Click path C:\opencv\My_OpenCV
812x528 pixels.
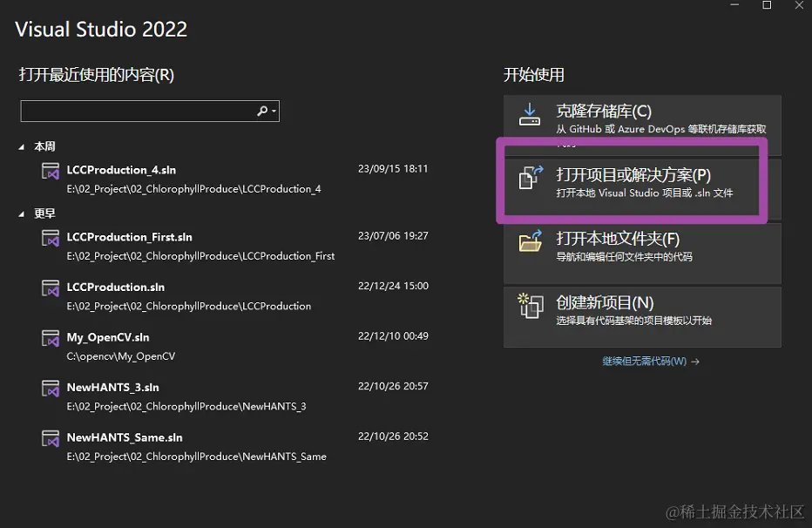(120, 356)
